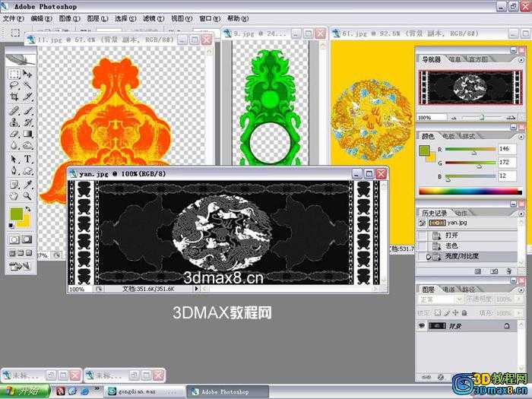The image size is (532, 399).
Task: Select the Blur tool
Action: point(14,145)
